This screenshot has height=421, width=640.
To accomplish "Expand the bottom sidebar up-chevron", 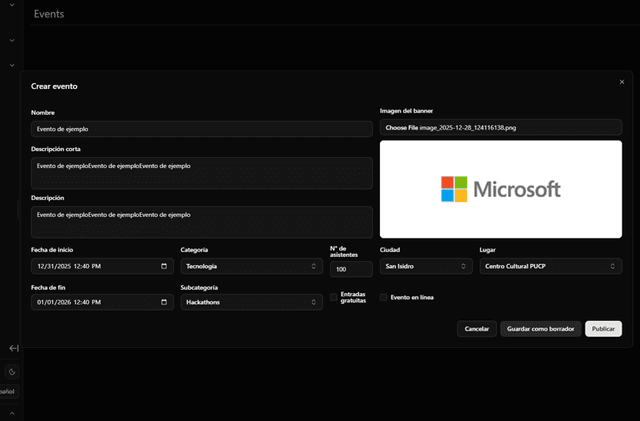I will (12, 413).
